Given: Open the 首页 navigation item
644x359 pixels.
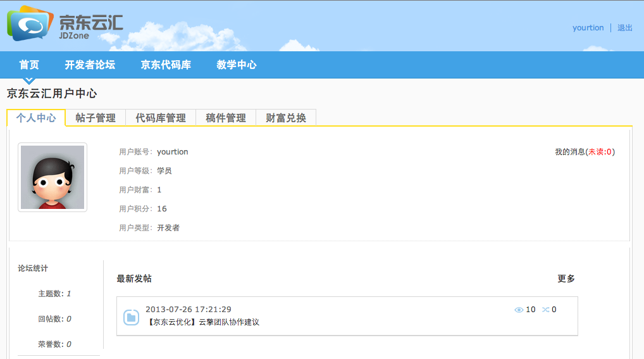Looking at the screenshot, I should [x=29, y=65].
